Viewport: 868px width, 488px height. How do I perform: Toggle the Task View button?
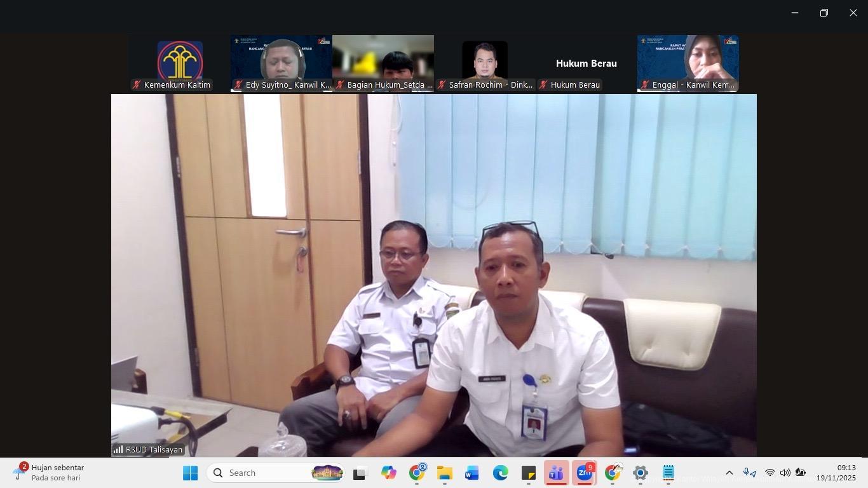click(x=360, y=473)
